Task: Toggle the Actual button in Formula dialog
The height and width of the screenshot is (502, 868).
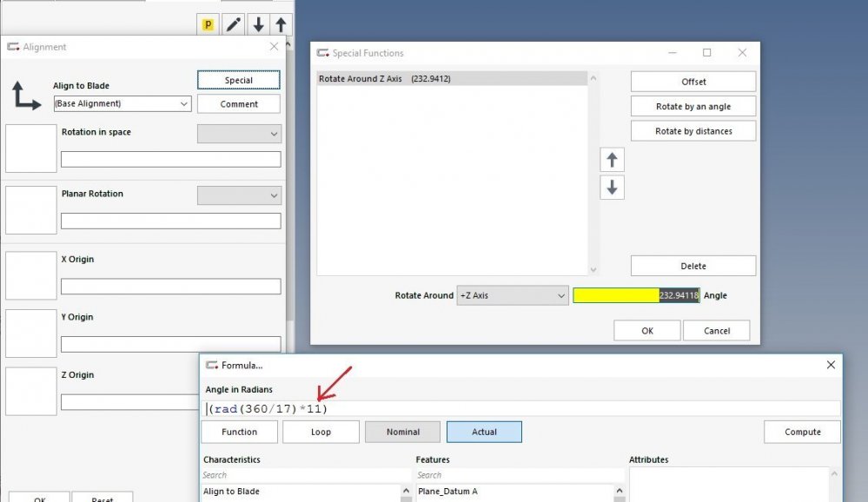Action: (x=484, y=432)
